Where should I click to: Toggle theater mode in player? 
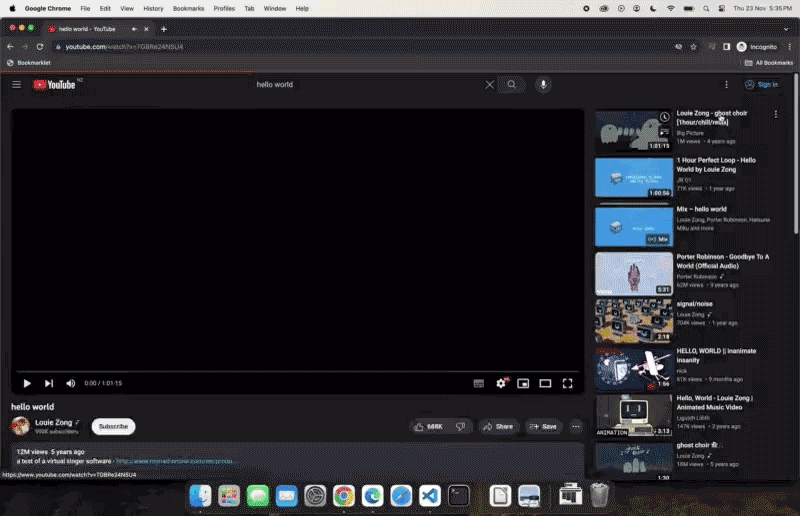click(x=545, y=383)
